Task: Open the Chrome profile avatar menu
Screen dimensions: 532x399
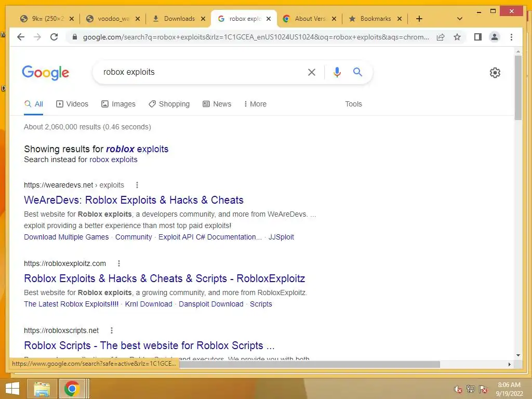Action: tap(495, 37)
